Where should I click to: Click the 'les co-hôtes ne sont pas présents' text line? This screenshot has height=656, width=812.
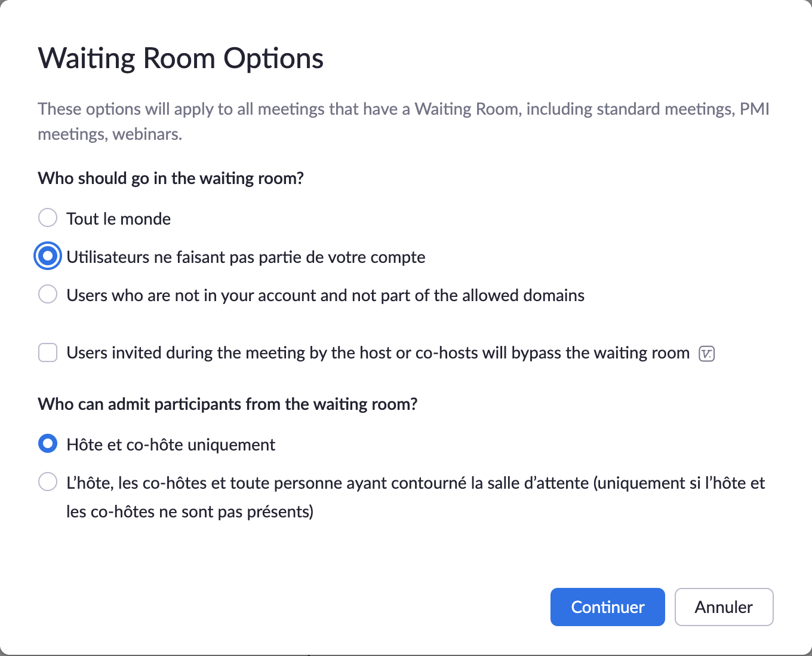[x=190, y=511]
